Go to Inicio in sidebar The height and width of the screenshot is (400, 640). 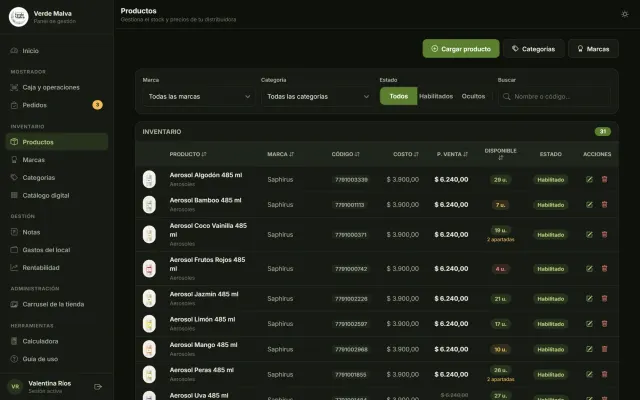pyautogui.click(x=57, y=51)
